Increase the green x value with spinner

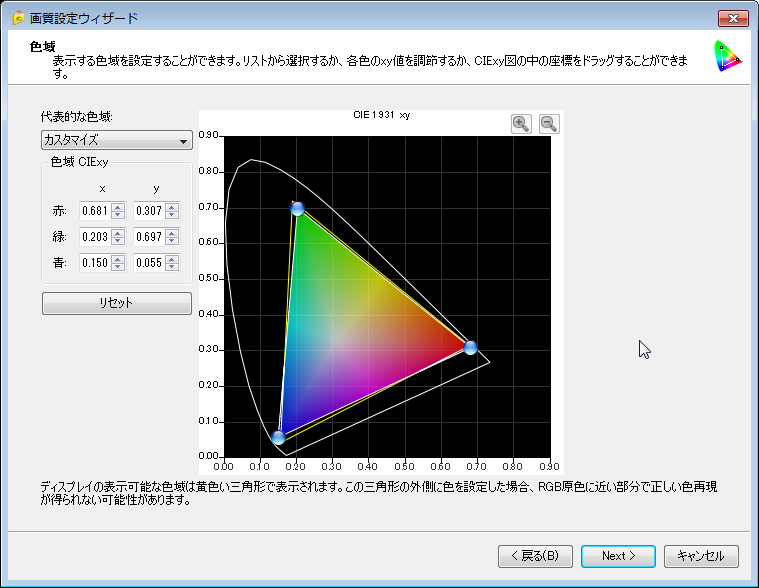pos(118,233)
